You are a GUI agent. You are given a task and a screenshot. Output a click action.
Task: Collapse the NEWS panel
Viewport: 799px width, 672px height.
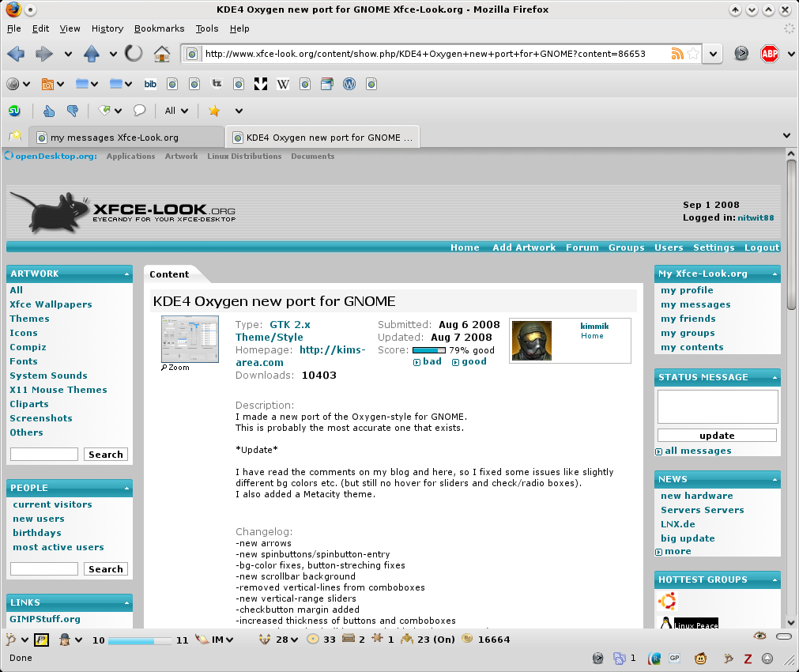(775, 480)
